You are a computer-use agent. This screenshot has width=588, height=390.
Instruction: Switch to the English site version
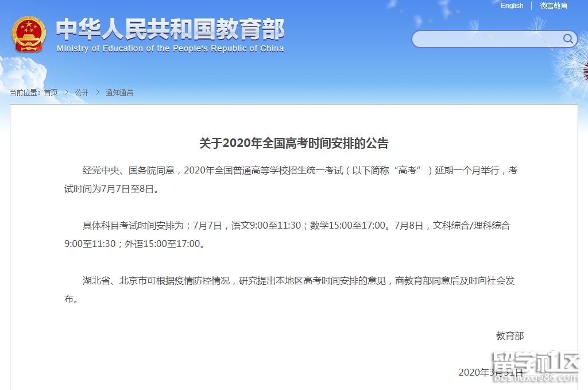(512, 6)
